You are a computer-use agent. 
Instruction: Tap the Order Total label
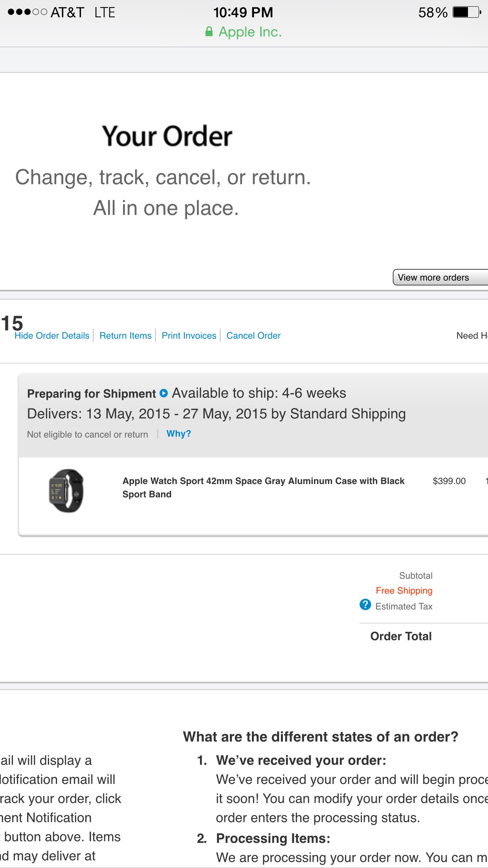[x=401, y=636]
